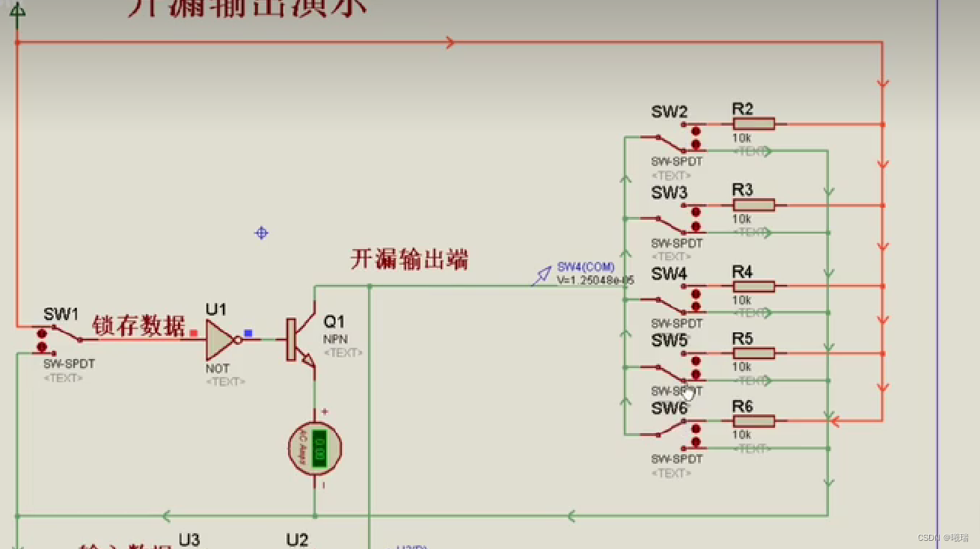Click the SW1 reference label
This screenshot has height=549, width=980.
pyautogui.click(x=61, y=314)
